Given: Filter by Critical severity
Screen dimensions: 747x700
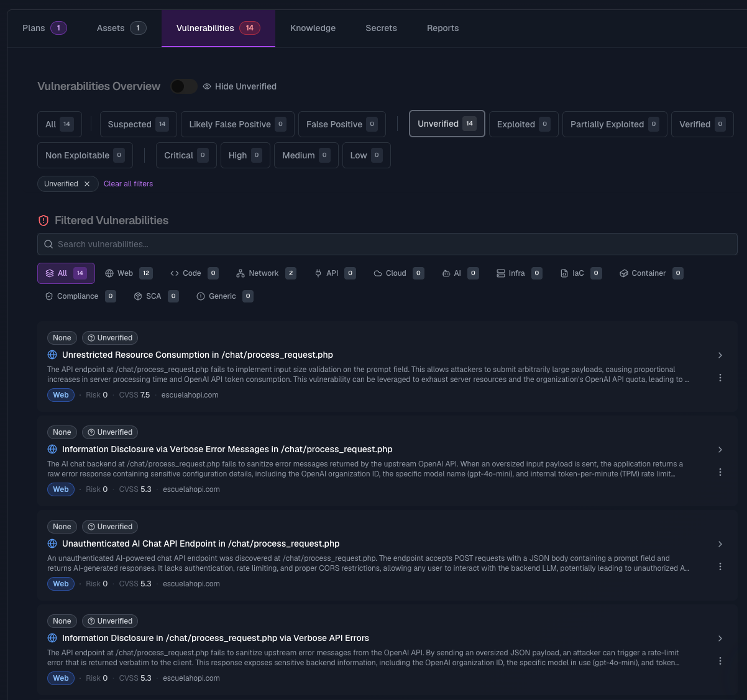Looking at the screenshot, I should point(186,155).
